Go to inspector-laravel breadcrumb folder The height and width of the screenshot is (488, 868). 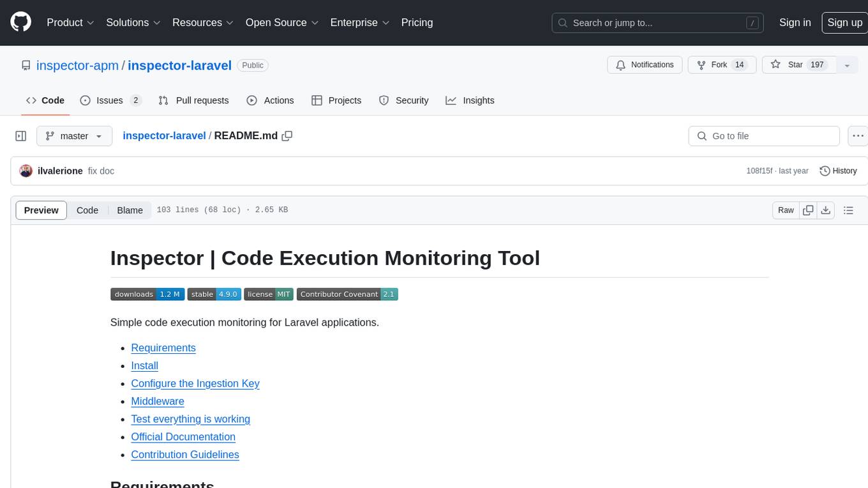tap(164, 136)
